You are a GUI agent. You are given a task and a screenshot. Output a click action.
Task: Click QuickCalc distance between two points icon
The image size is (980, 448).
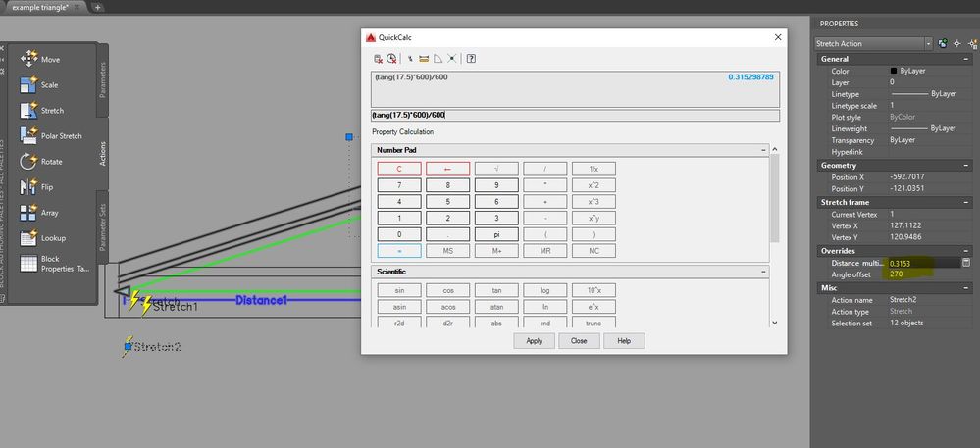(424, 58)
